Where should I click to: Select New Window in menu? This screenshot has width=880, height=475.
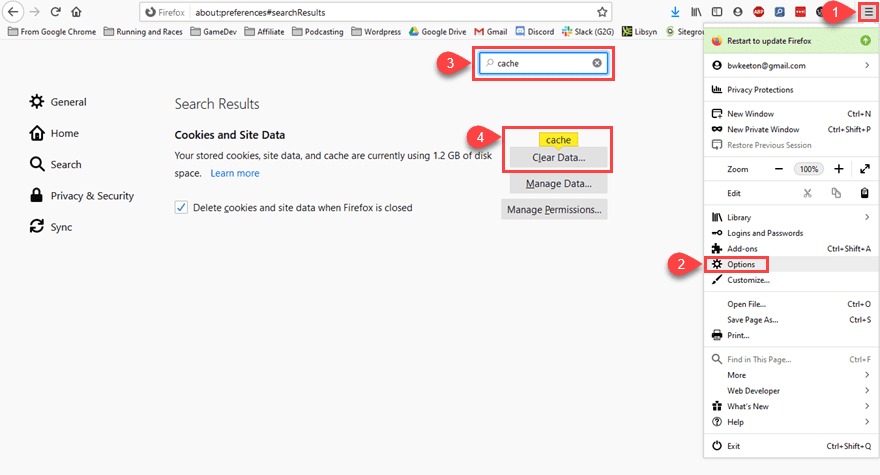tap(791, 113)
